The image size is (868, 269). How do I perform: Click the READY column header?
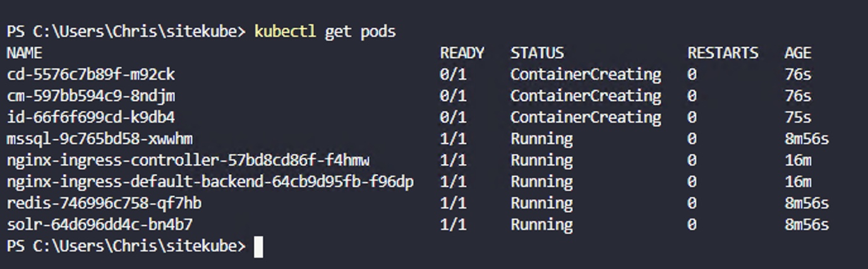pyautogui.click(x=462, y=53)
